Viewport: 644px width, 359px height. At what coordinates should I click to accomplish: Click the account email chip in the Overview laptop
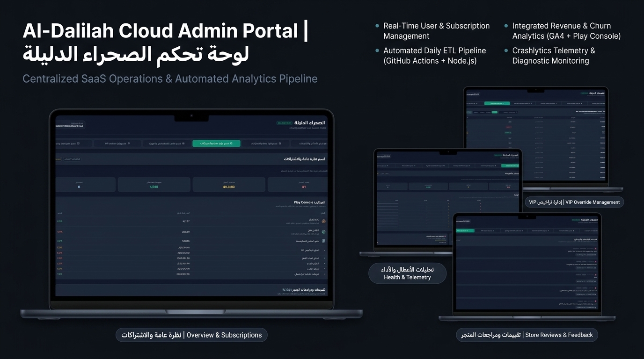[70, 125]
